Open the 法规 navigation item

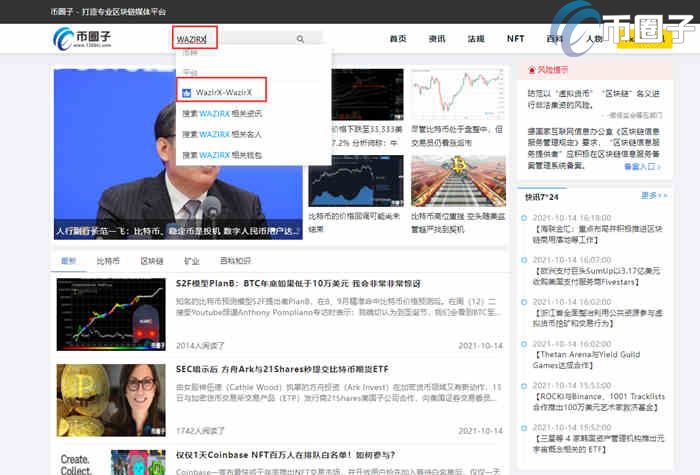click(x=476, y=39)
